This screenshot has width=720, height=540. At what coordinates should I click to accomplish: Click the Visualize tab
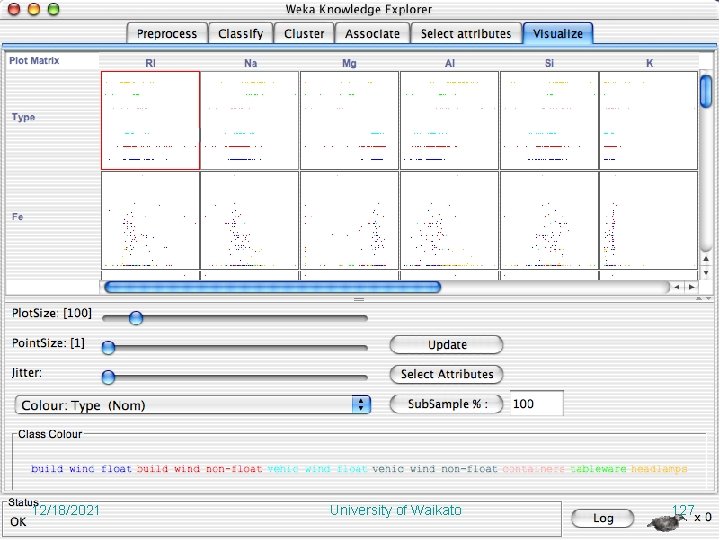click(x=558, y=34)
